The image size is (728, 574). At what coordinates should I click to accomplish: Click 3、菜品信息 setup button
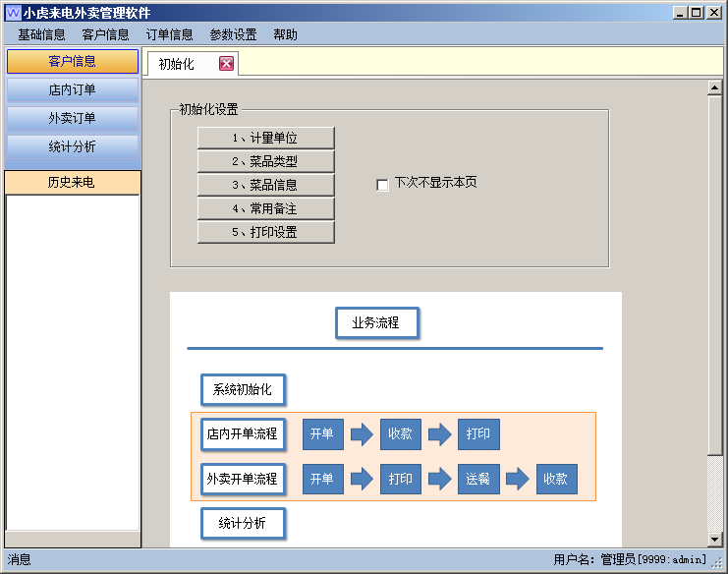click(265, 185)
